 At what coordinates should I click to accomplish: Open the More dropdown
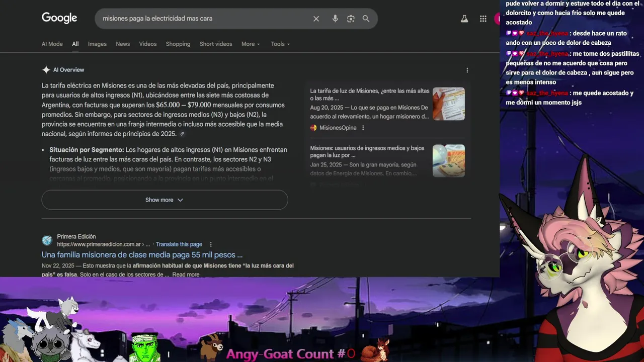coord(251,44)
